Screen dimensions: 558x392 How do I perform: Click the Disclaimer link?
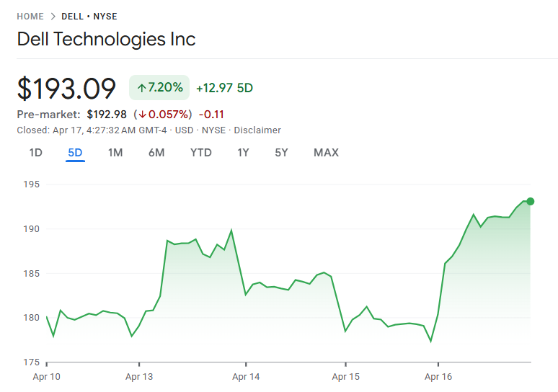point(257,130)
